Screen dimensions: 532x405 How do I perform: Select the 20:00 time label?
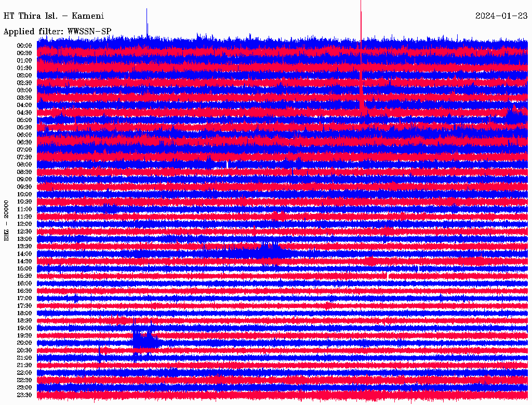click(24, 343)
